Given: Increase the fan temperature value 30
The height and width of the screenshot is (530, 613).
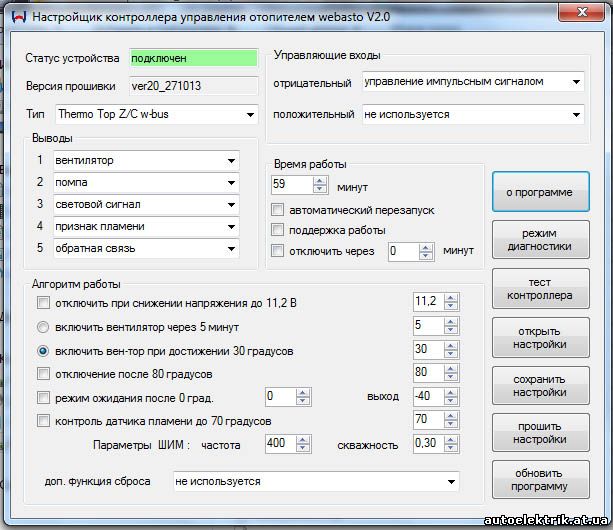Looking at the screenshot, I should (451, 346).
